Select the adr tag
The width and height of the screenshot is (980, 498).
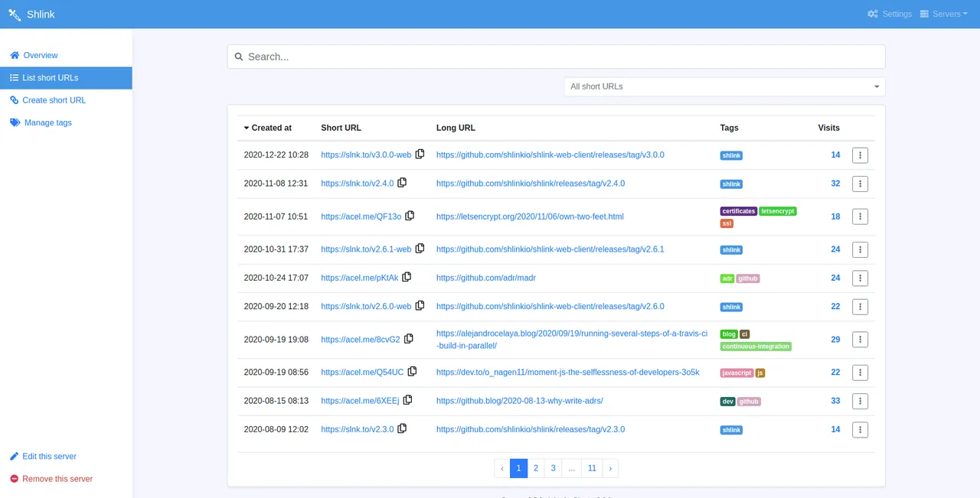click(727, 278)
